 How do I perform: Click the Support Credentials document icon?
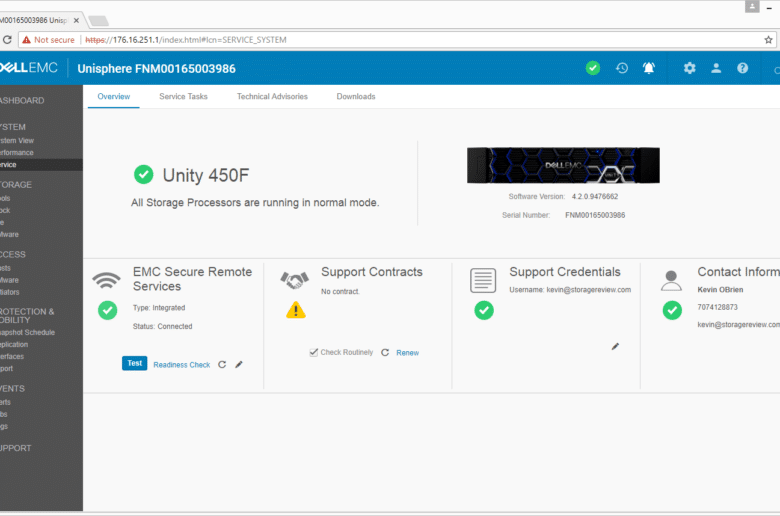click(483, 280)
